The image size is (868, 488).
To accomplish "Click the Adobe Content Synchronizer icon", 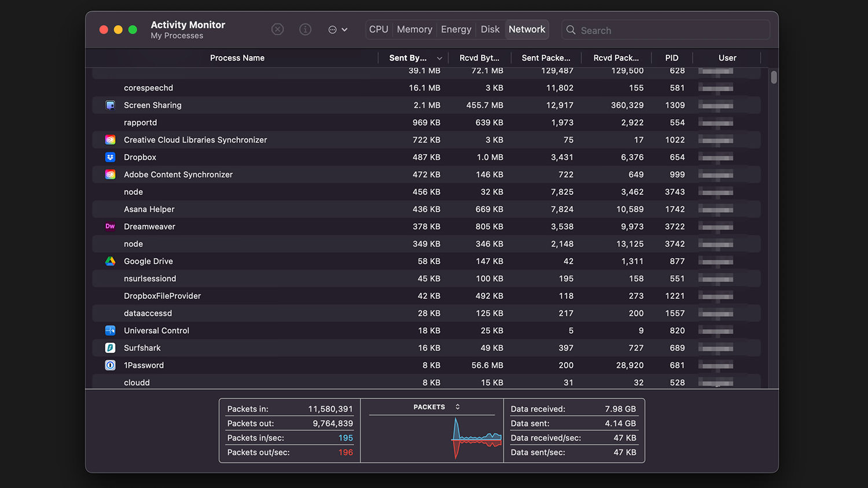I will tap(110, 175).
